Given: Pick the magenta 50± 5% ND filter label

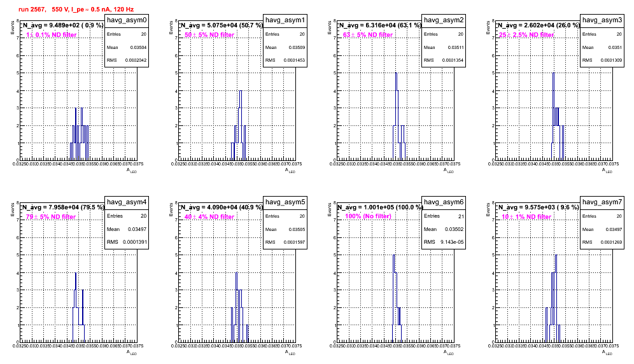Looking at the screenshot, I should (x=209, y=35).
